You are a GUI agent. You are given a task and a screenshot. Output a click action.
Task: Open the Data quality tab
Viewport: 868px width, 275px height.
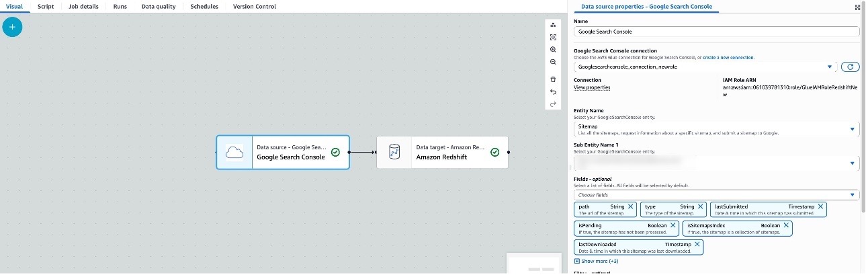pyautogui.click(x=159, y=7)
